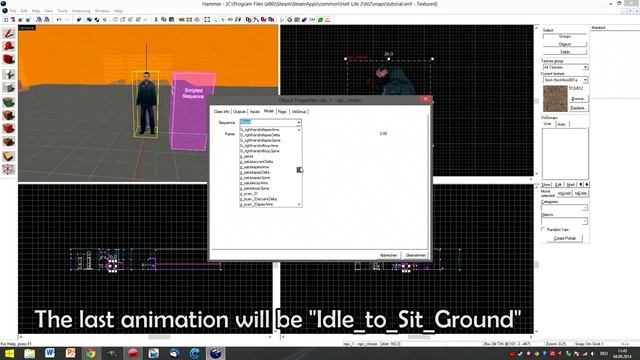The image size is (640, 360).
Task: Click the Create Prefab button
Action: tap(565, 238)
